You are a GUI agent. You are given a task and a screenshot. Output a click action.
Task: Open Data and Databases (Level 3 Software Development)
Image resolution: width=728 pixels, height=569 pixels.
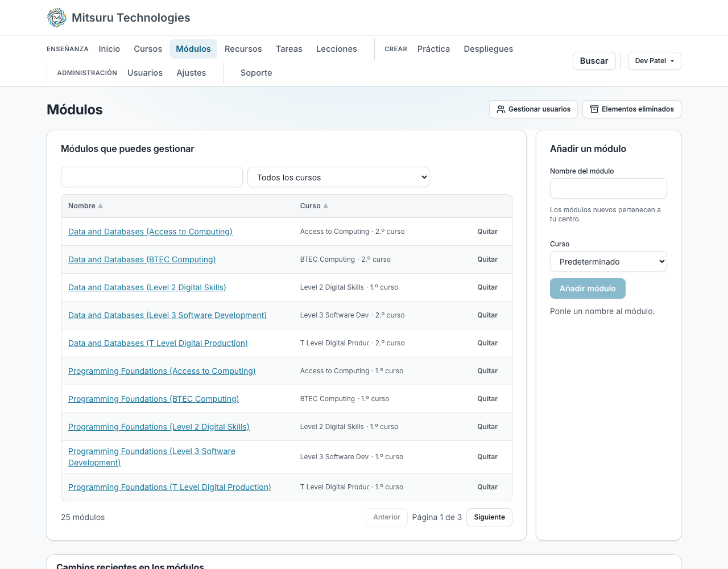pos(167,315)
